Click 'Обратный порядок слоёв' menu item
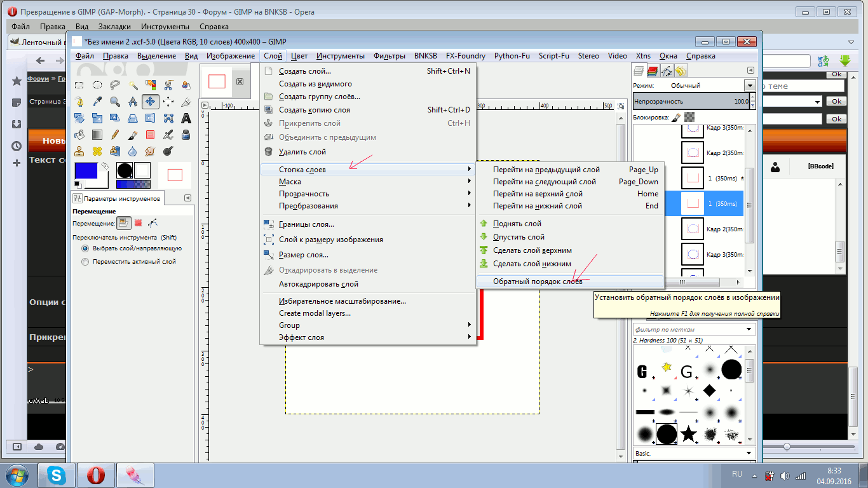 point(570,281)
